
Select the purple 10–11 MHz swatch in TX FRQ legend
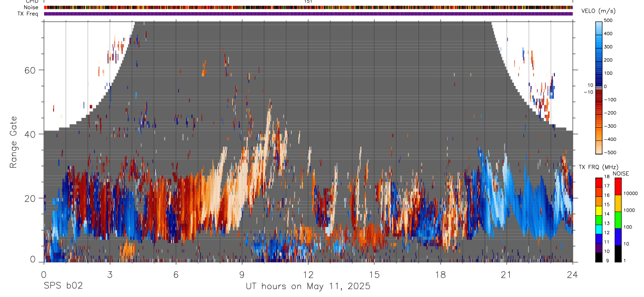pyautogui.click(x=598, y=248)
